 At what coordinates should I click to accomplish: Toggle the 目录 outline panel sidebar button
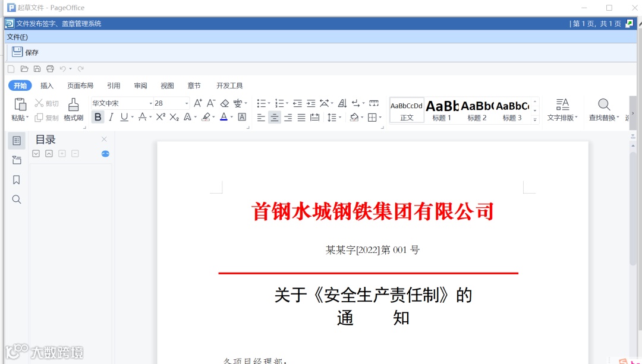coord(17,141)
